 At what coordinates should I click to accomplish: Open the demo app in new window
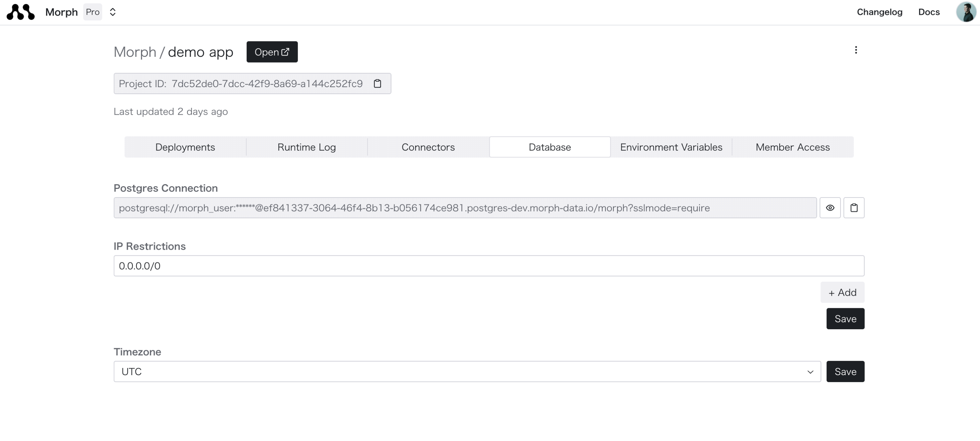tap(272, 52)
